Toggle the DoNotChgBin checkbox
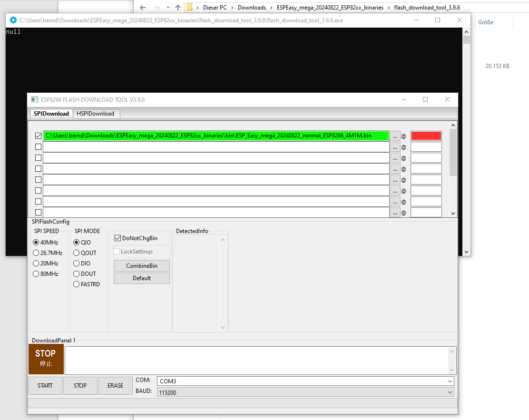This screenshot has width=529, height=420. coord(118,238)
